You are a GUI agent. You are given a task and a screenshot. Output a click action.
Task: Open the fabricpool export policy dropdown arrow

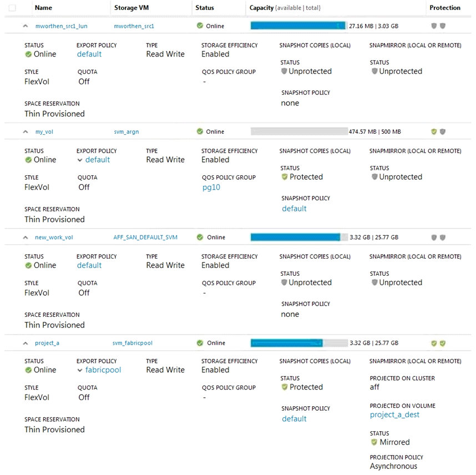pos(80,370)
